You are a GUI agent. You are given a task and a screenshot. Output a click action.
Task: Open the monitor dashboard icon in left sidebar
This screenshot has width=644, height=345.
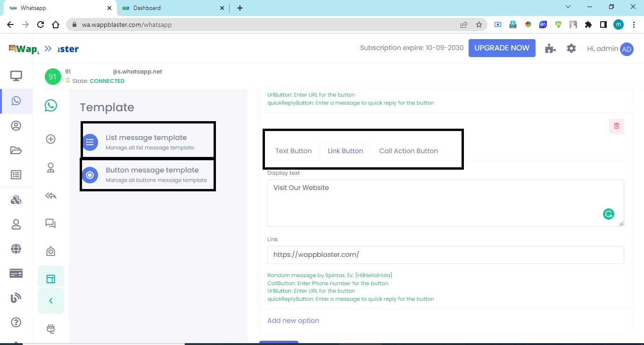tap(16, 76)
